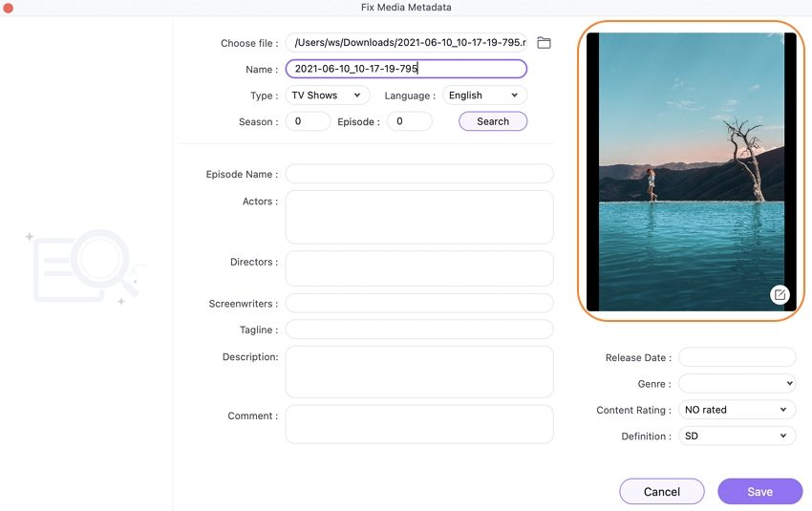Image resolution: width=812 pixels, height=511 pixels.
Task: Click the Cancel button
Action: (662, 491)
